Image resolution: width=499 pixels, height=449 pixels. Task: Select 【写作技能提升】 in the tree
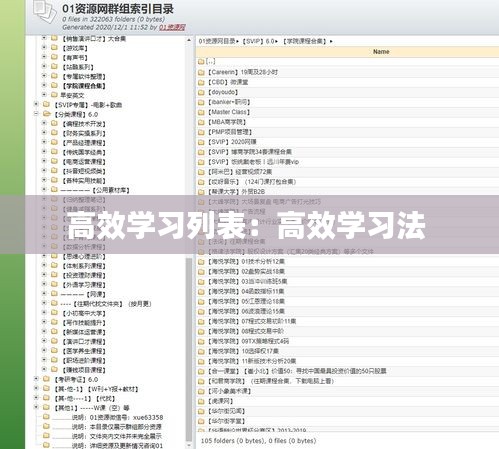(x=84, y=323)
